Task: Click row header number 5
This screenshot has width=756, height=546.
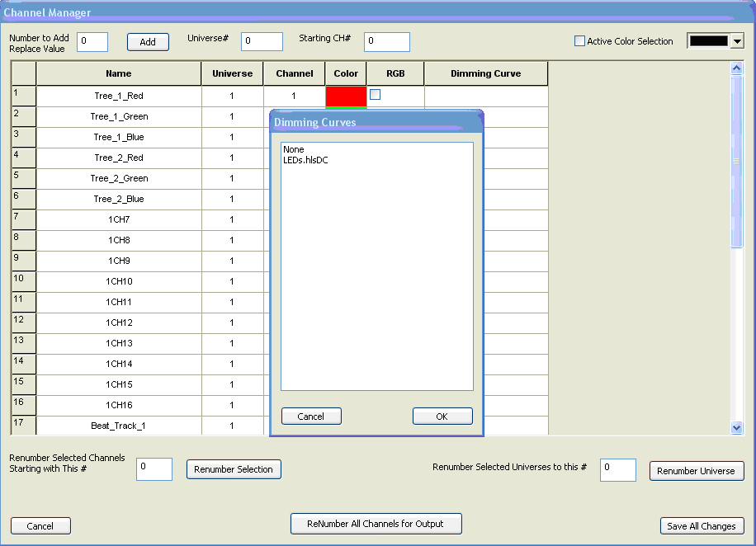Action: pyautogui.click(x=24, y=179)
